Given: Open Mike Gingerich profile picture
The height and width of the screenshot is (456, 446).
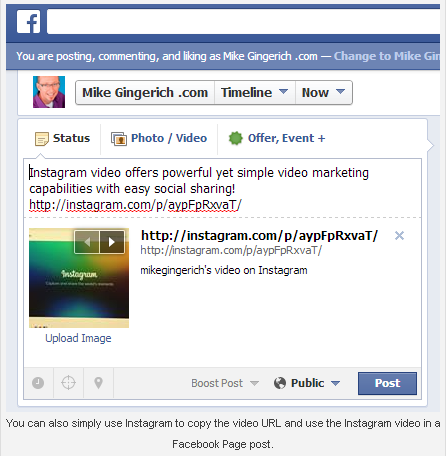Looking at the screenshot, I should click(49, 92).
